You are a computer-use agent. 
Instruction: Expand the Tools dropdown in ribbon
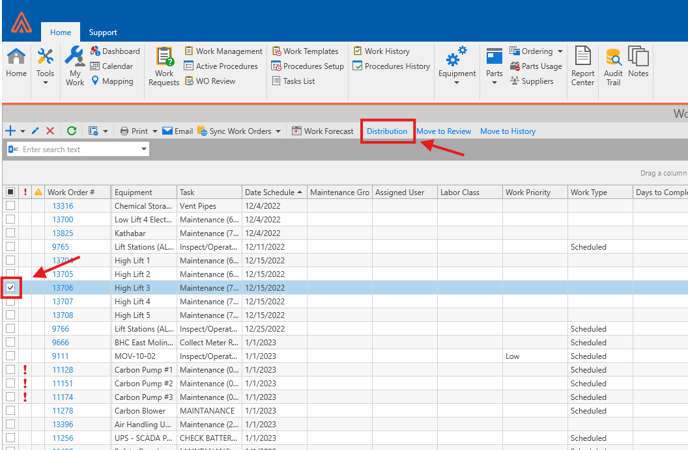coord(45,66)
